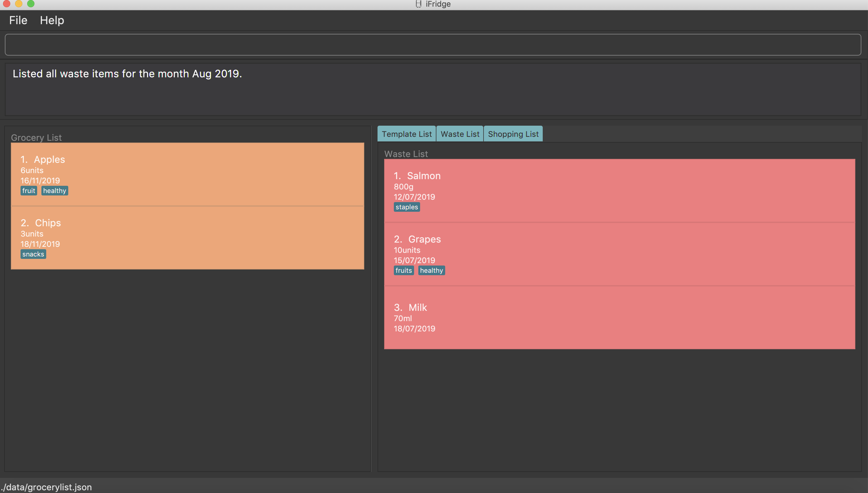The width and height of the screenshot is (868, 493).
Task: Click the fruit tag on Apples
Action: (x=28, y=191)
